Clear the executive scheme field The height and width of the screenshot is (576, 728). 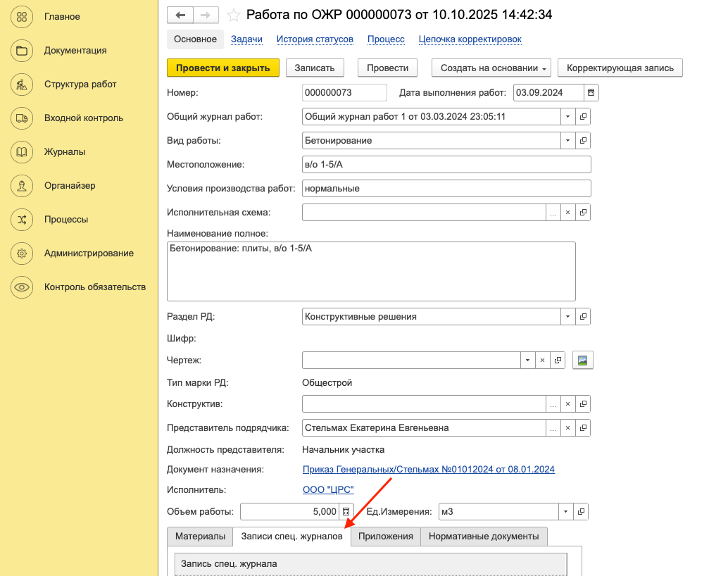point(568,212)
